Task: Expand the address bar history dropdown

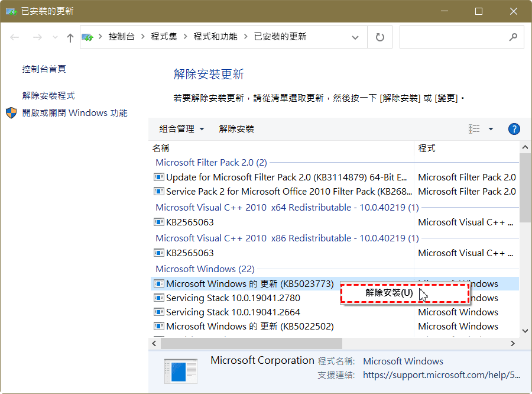Action: [x=355, y=37]
